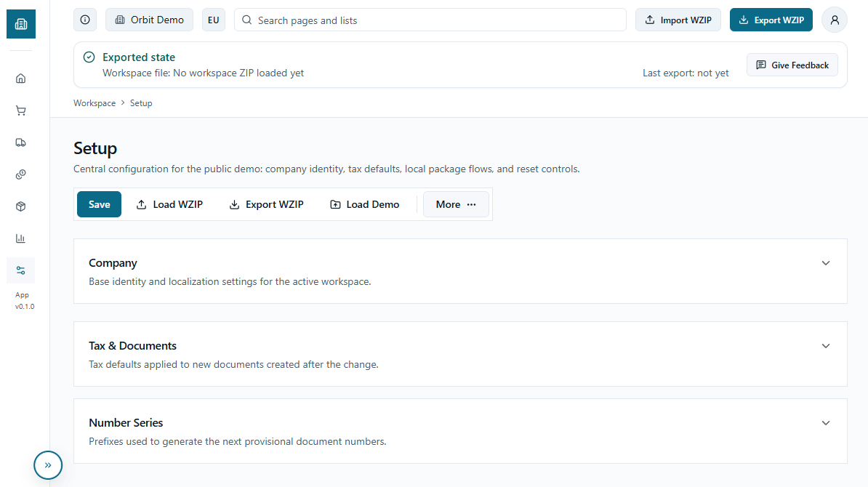Expand the Tax & Documents section chevron
The image size is (868, 487).
coord(826,346)
